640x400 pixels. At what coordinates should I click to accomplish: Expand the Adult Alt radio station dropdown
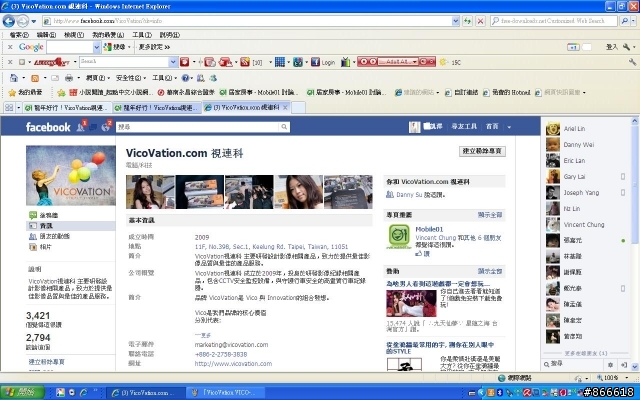[x=415, y=62]
